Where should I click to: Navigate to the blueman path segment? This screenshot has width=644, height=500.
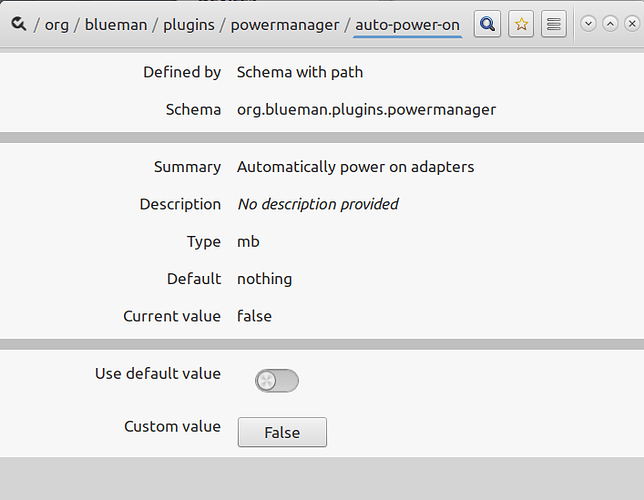[116, 25]
